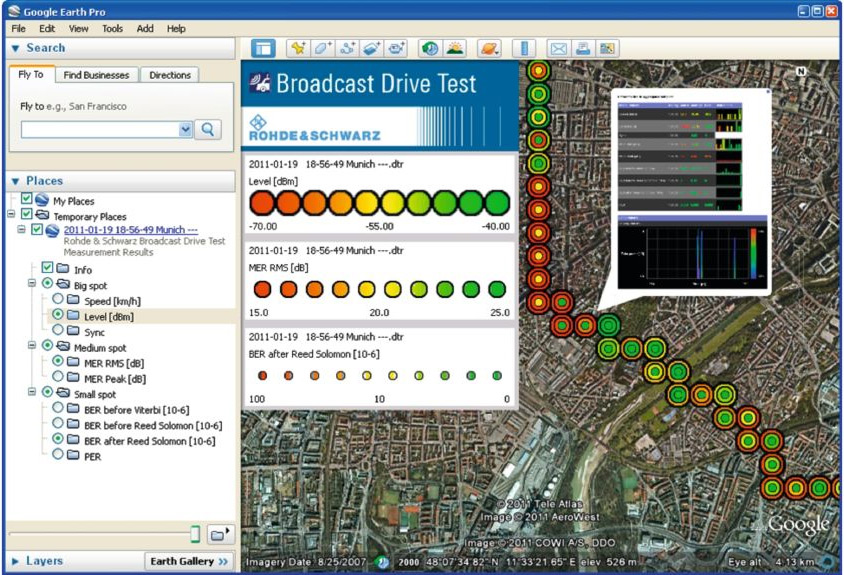The height and width of the screenshot is (575, 844).
Task: Select the Show Ruler toolbar icon
Action: [x=524, y=48]
